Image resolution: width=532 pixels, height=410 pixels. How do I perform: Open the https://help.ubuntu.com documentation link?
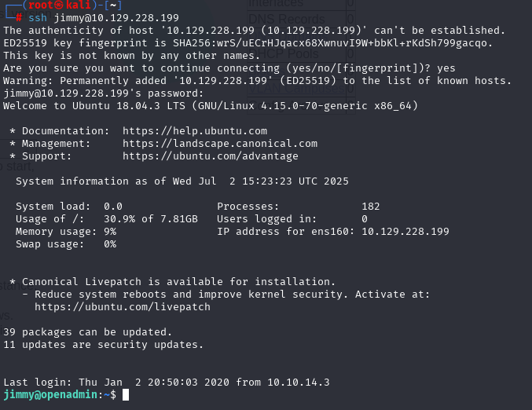pyautogui.click(x=195, y=131)
